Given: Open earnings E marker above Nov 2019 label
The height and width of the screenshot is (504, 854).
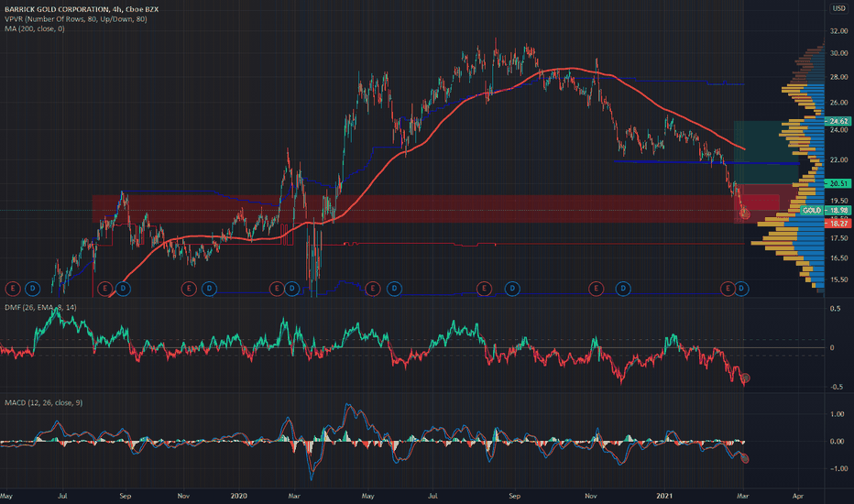Looking at the screenshot, I should (189, 289).
